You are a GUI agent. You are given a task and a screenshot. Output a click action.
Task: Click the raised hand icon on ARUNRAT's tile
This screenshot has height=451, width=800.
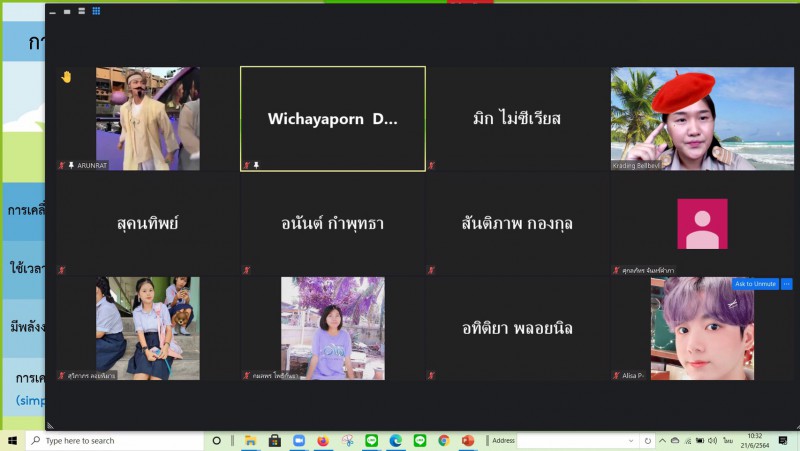coord(66,77)
